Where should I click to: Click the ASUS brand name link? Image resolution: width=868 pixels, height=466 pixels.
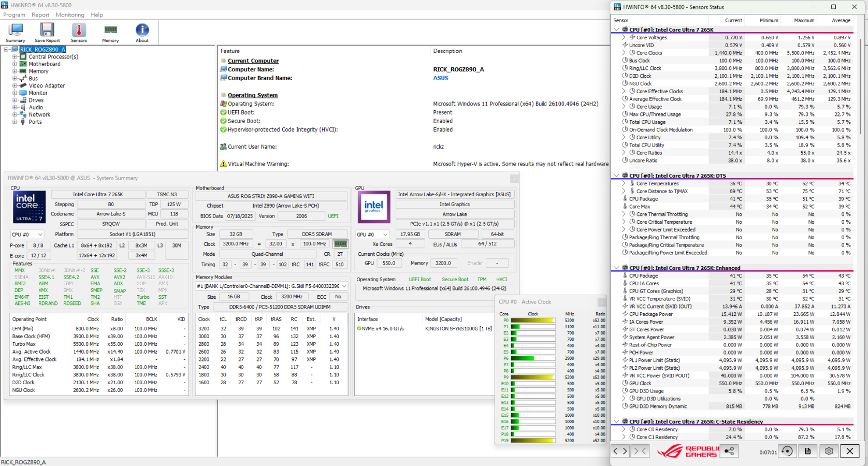(441, 78)
